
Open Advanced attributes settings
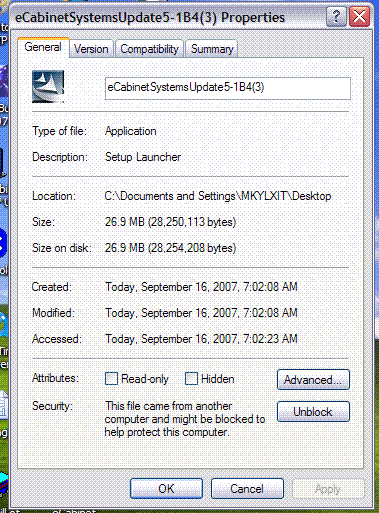tap(313, 380)
